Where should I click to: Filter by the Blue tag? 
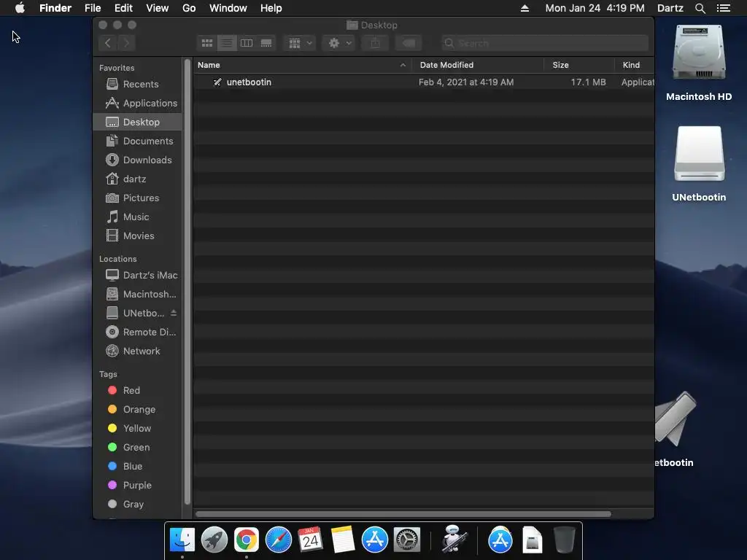click(x=137, y=466)
